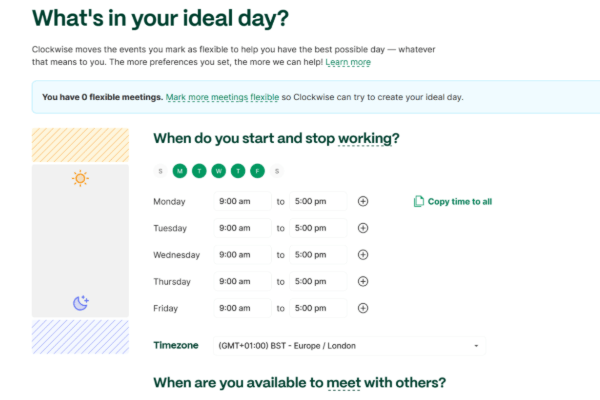Add a time range for Wednesday
Screen dimensions: 600x400
click(x=363, y=255)
